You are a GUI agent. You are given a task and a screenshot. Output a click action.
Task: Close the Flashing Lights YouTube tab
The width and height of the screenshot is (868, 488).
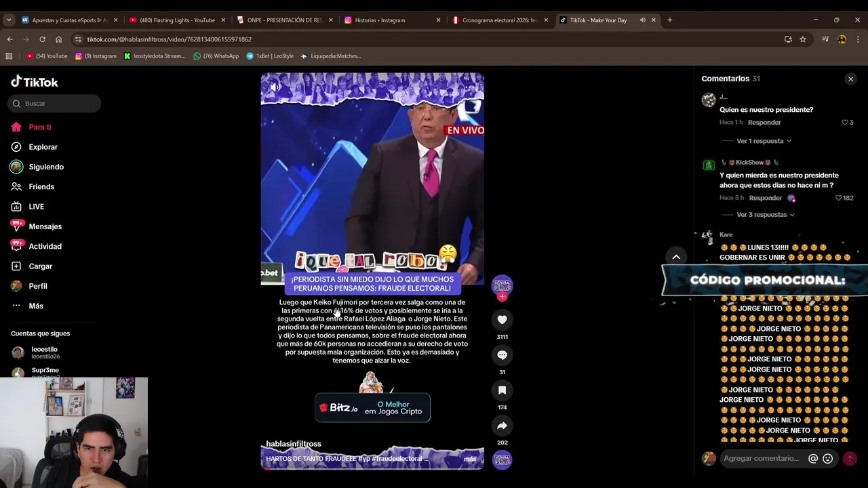click(223, 20)
